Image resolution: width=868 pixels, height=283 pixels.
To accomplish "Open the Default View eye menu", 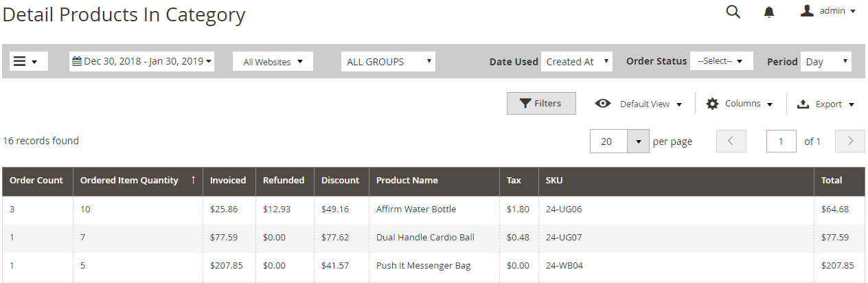I will coord(639,104).
